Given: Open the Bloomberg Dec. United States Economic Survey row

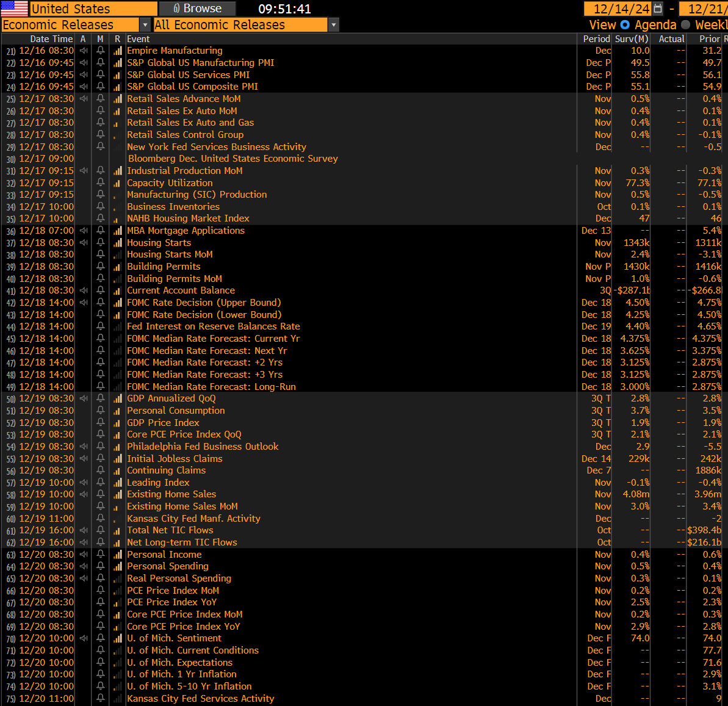Looking at the screenshot, I should tap(233, 159).
